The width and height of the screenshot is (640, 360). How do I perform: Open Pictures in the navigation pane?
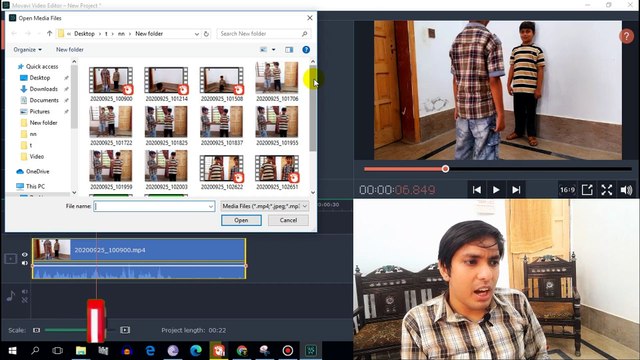pos(40,111)
